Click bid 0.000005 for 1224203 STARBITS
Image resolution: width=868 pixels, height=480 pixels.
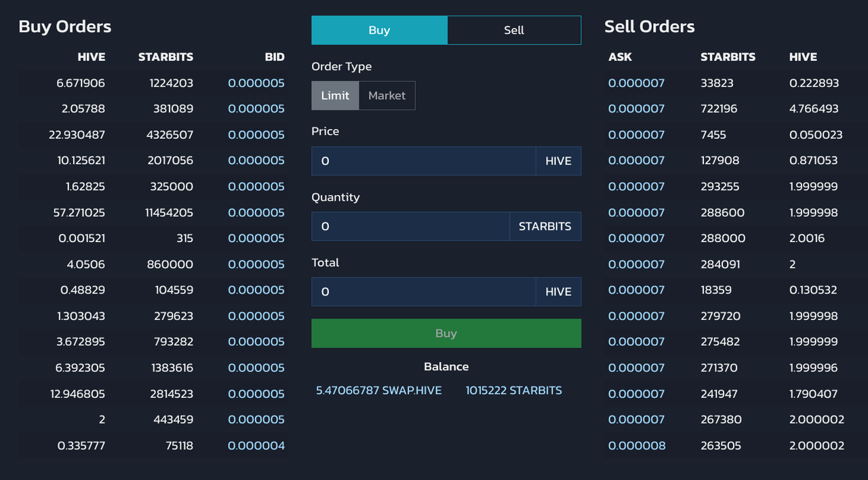tap(256, 83)
